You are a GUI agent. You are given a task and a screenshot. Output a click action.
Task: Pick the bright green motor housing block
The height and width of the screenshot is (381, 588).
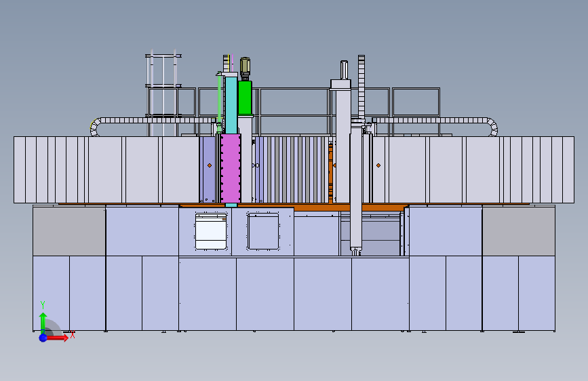245,98
